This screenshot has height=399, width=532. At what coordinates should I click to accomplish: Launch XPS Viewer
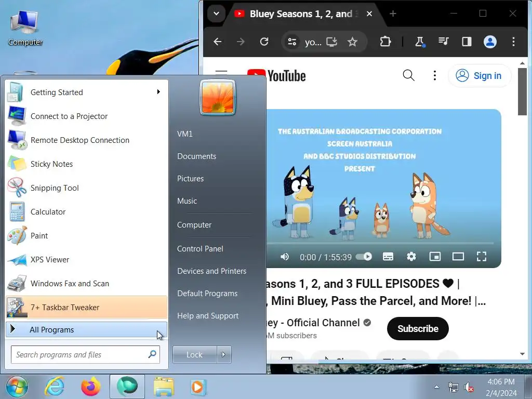[x=87, y=260]
